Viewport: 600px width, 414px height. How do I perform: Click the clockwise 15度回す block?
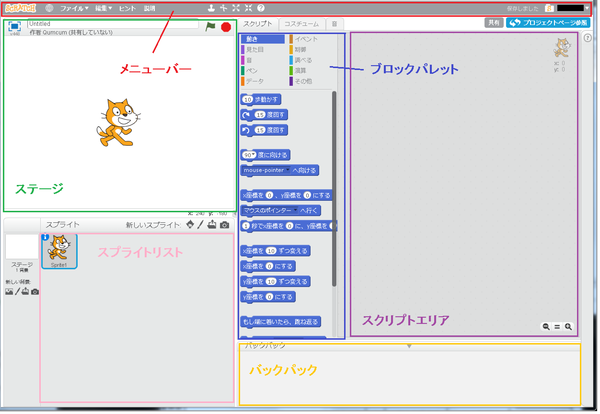(x=264, y=115)
